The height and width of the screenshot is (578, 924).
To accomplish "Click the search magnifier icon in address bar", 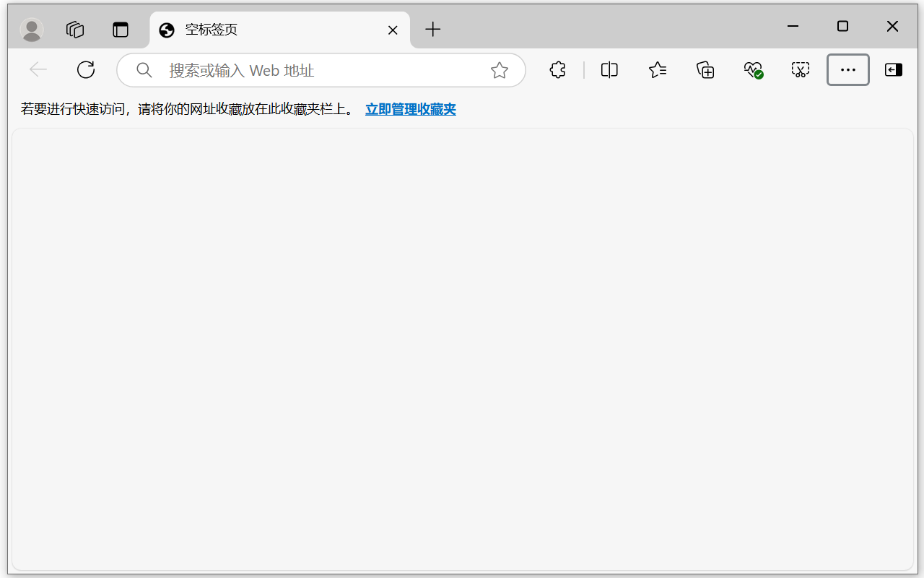I will pos(144,70).
